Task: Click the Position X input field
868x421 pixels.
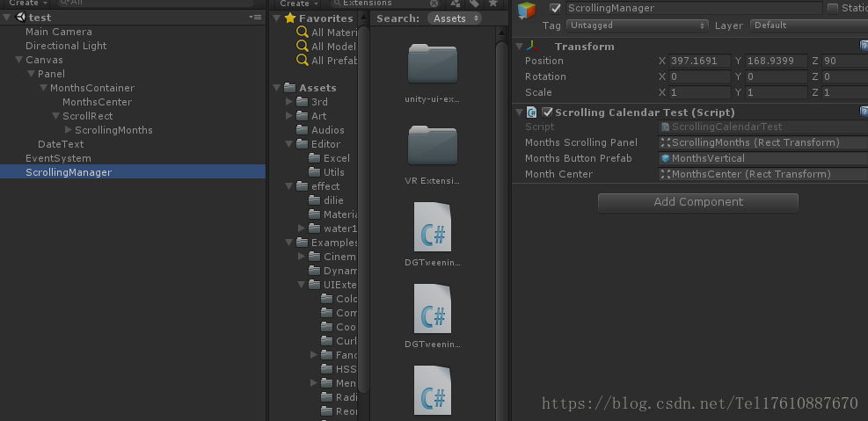Action: (x=694, y=61)
